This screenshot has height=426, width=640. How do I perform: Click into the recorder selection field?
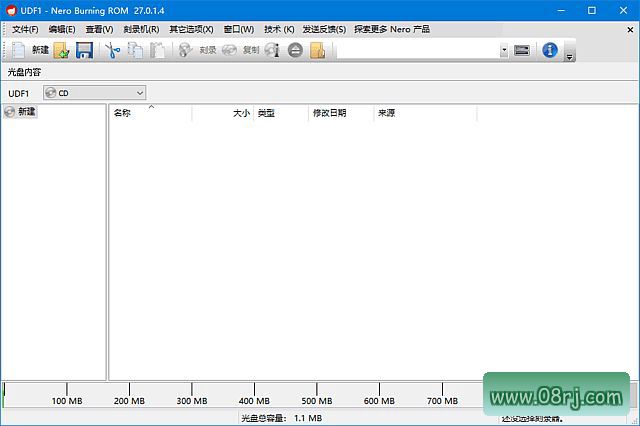pos(418,50)
